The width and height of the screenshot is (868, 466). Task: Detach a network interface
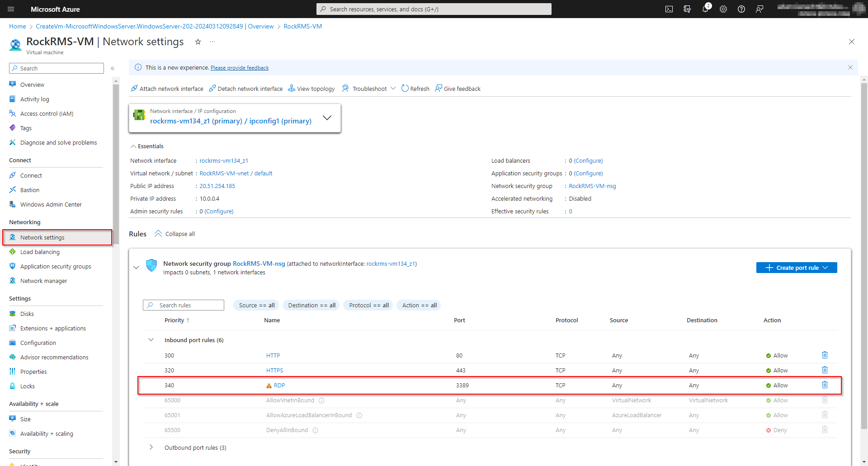245,88
